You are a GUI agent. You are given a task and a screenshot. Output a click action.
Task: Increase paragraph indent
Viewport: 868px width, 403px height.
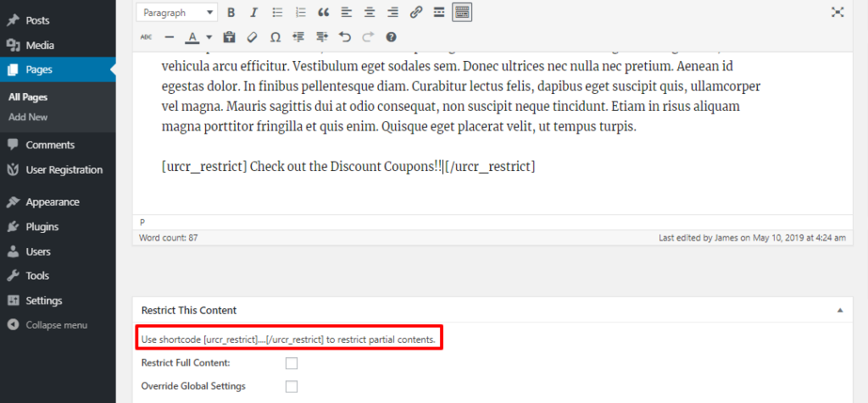coord(322,37)
